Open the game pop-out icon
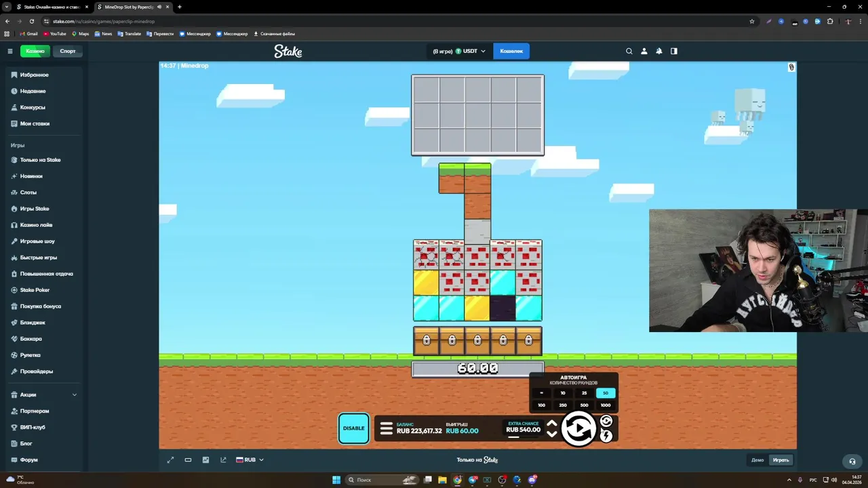 (223, 460)
